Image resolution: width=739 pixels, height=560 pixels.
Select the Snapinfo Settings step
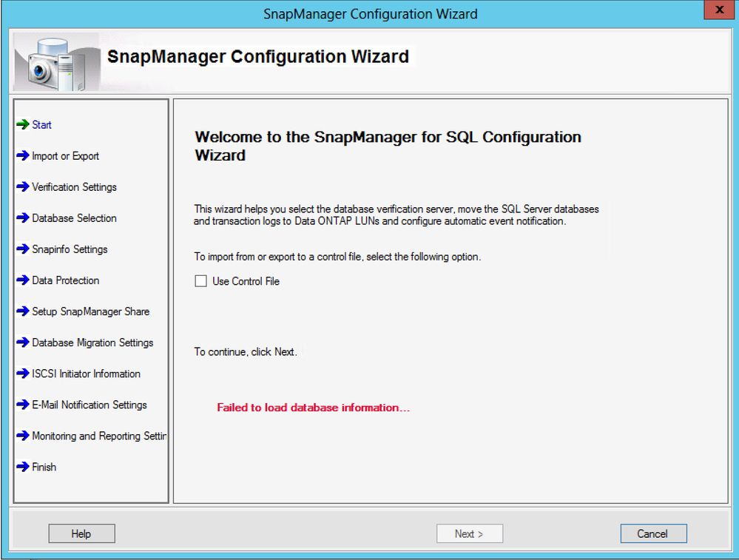70,249
